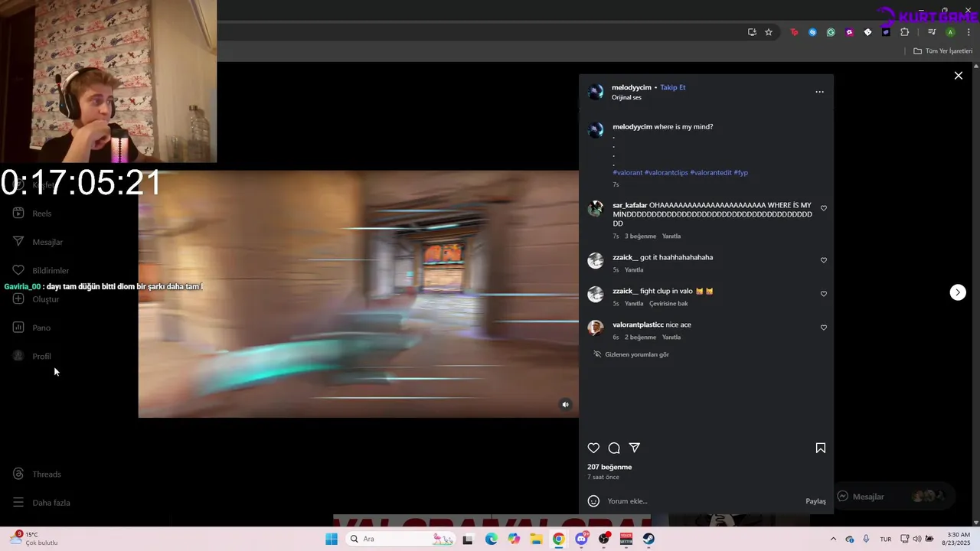Reply to sar_kafalar's comment via Yanıtla
The width and height of the screenshot is (980, 551).
(671, 236)
